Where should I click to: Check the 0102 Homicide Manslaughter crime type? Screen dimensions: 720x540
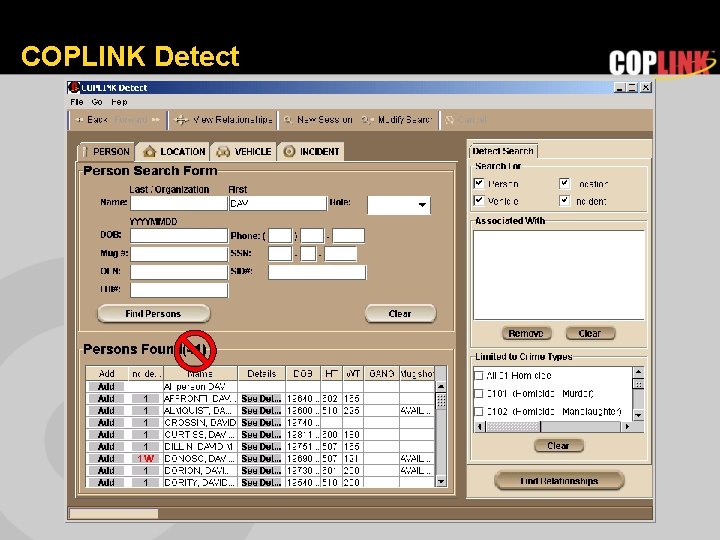coord(478,411)
